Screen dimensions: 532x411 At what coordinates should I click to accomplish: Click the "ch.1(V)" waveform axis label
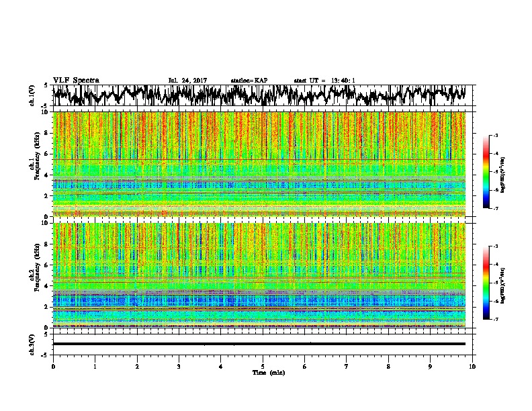pyautogui.click(x=32, y=95)
